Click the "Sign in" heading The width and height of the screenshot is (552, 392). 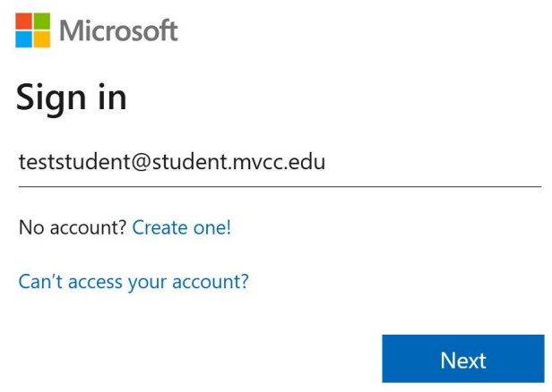72,97
